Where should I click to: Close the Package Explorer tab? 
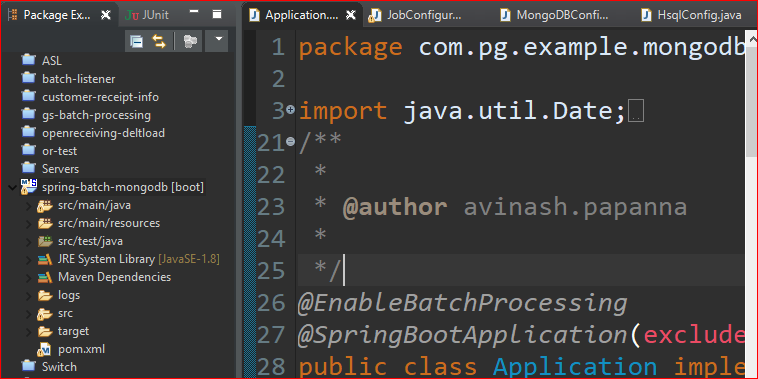pos(105,15)
